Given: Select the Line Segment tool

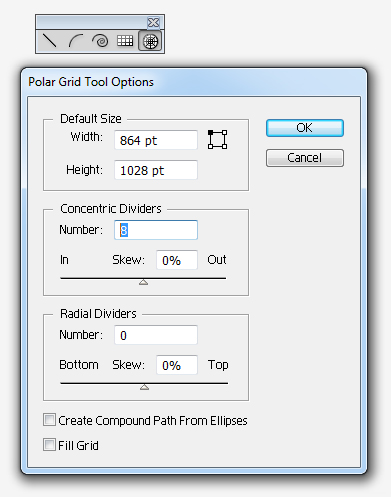Looking at the screenshot, I should pyautogui.click(x=49, y=41).
